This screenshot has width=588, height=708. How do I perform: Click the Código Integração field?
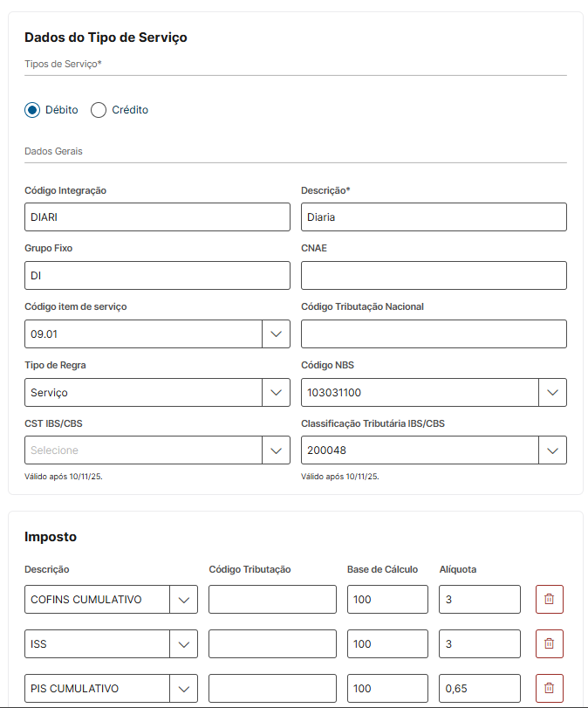[157, 217]
